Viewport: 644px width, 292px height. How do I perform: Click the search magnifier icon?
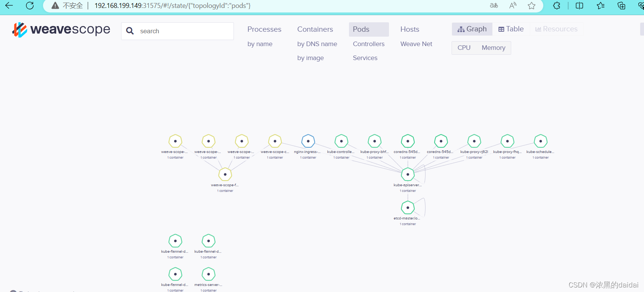(130, 31)
